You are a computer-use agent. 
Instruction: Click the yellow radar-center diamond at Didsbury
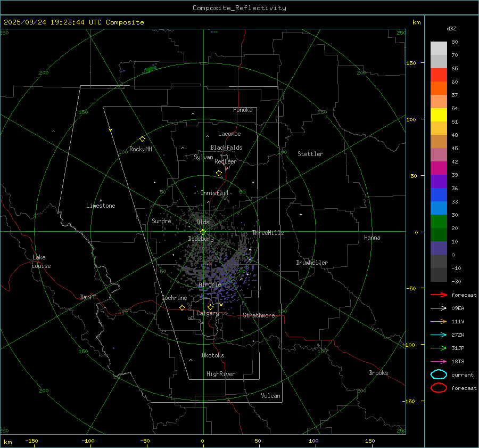(x=203, y=232)
